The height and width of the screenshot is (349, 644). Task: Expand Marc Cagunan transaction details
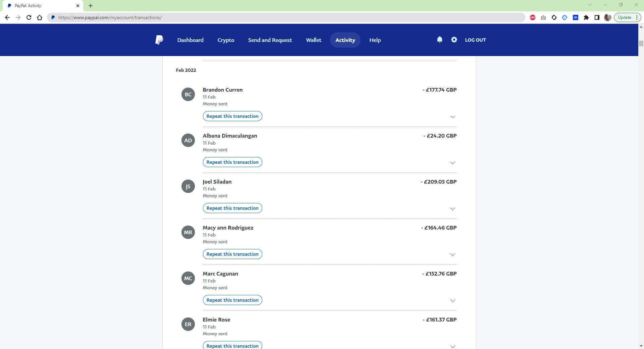[452, 301]
